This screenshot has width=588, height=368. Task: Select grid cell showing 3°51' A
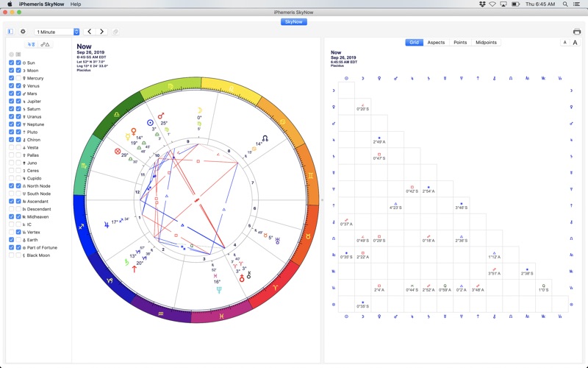[494, 271]
